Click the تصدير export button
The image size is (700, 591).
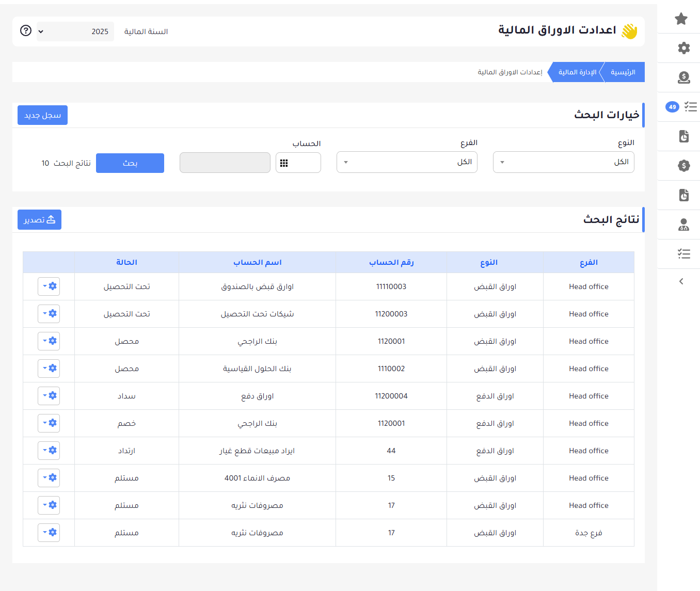(39, 220)
